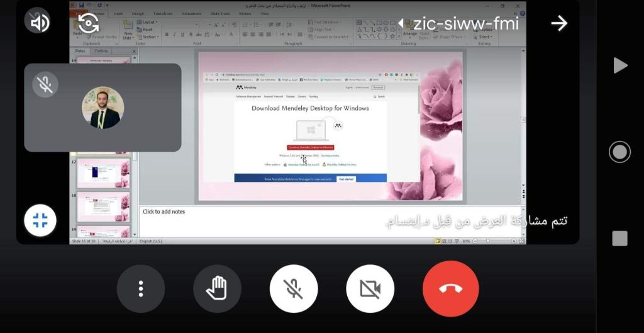Select slide 18 thumbnail in slides panel

[103, 206]
